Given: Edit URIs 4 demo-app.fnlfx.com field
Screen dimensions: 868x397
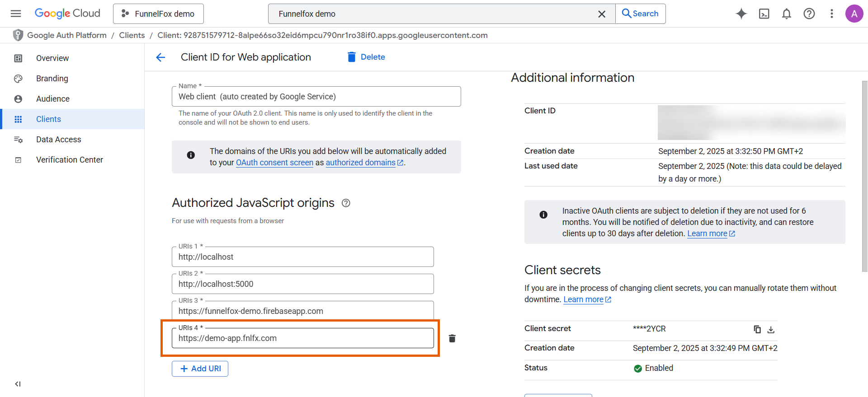Looking at the screenshot, I should coord(303,338).
